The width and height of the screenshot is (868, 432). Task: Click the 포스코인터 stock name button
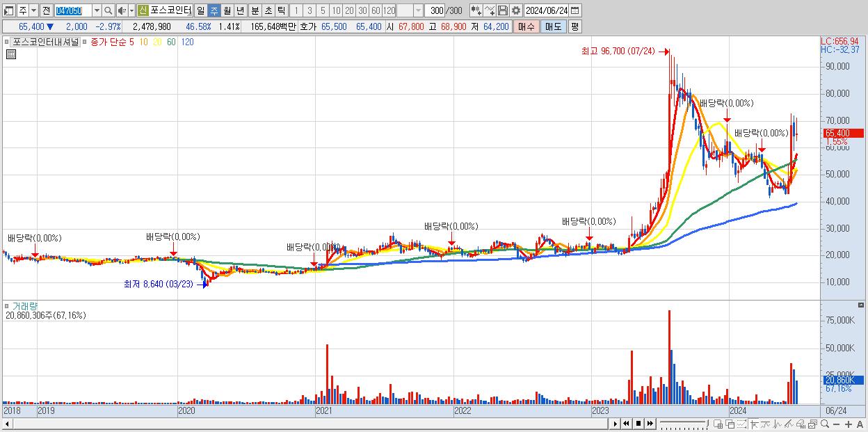click(x=171, y=10)
